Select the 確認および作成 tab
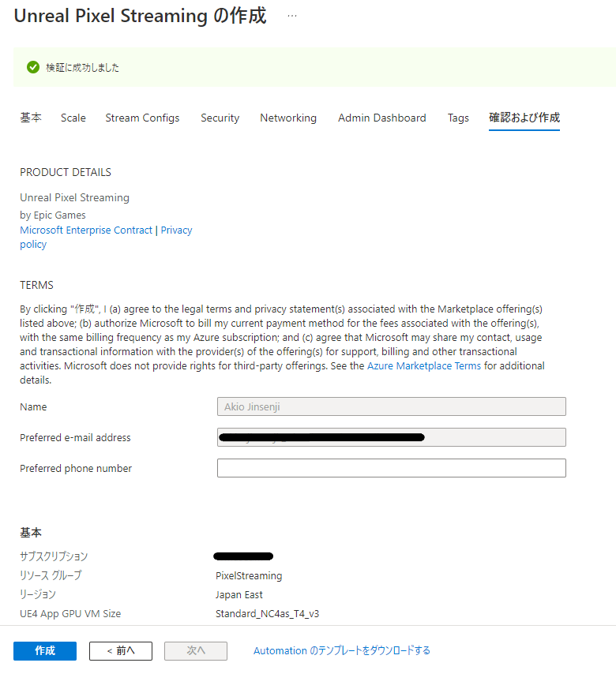The image size is (616, 674). [x=524, y=118]
